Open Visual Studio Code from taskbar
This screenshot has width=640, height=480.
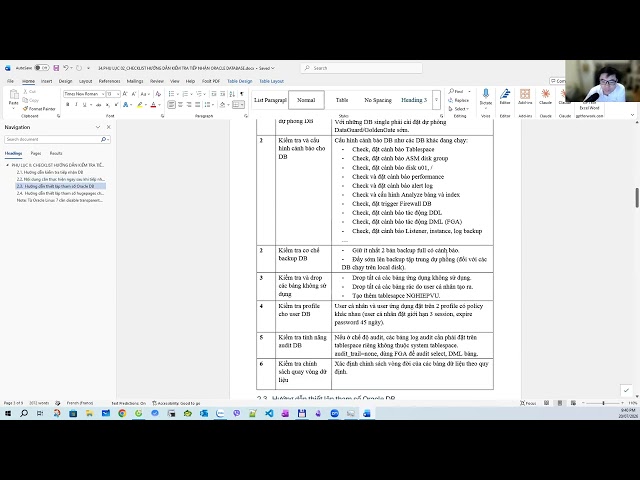(x=269, y=413)
